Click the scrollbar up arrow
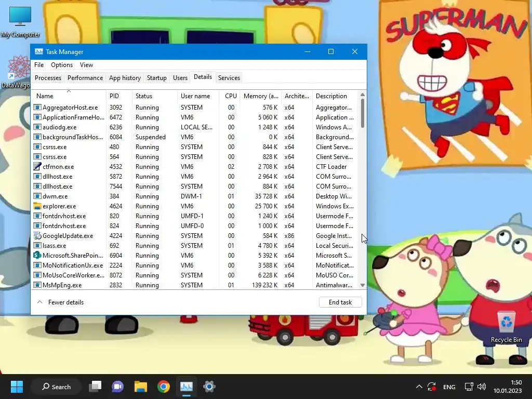Screen dimensions: 532x399 pos(362,95)
